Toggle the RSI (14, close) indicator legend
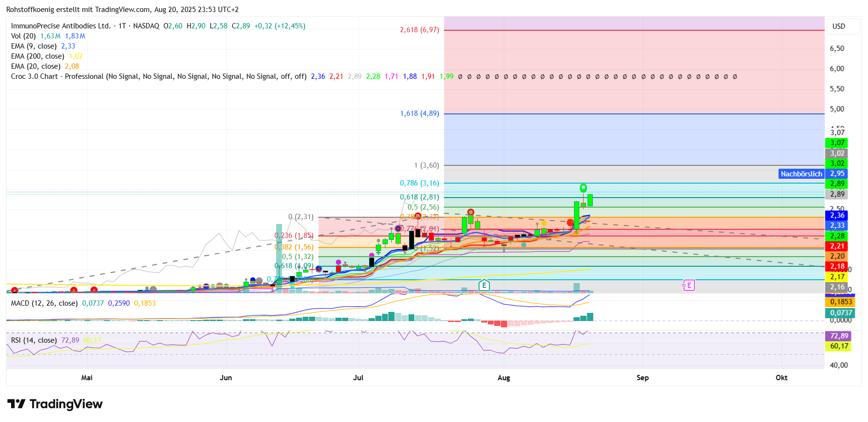Screen dimensions: 868x422 click(34, 340)
